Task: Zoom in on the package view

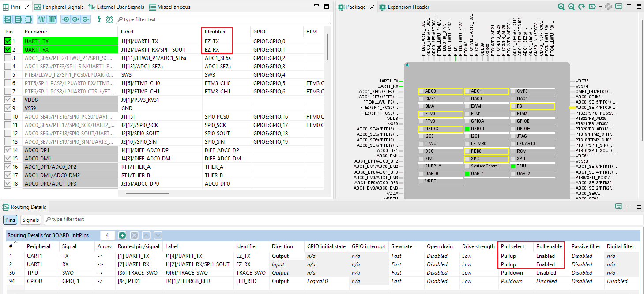Action: click(x=561, y=7)
